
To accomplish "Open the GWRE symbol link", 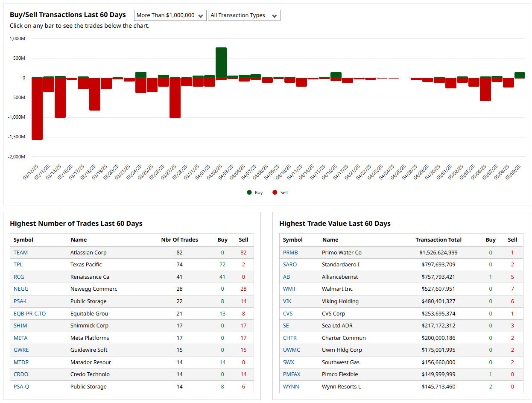I will pos(21,350).
